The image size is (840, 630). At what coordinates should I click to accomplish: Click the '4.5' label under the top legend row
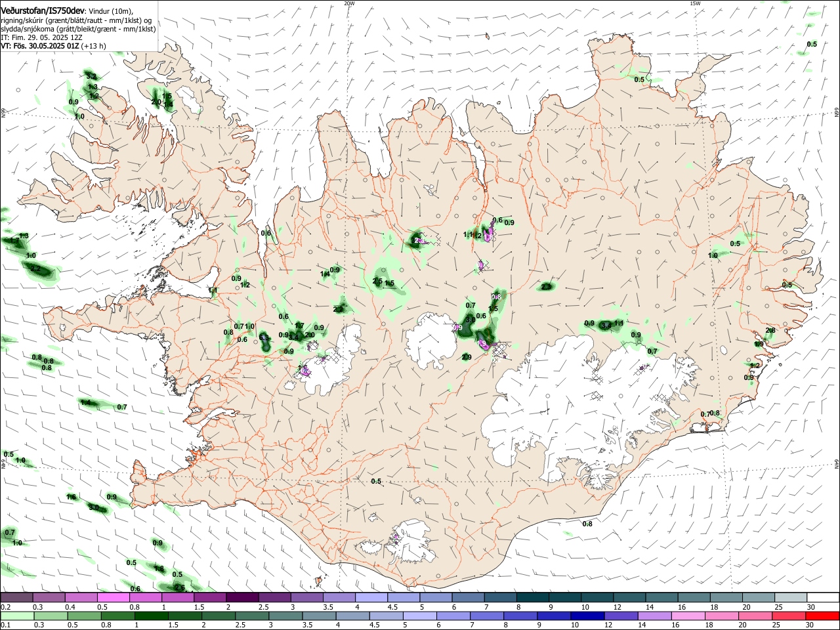pyautogui.click(x=392, y=607)
